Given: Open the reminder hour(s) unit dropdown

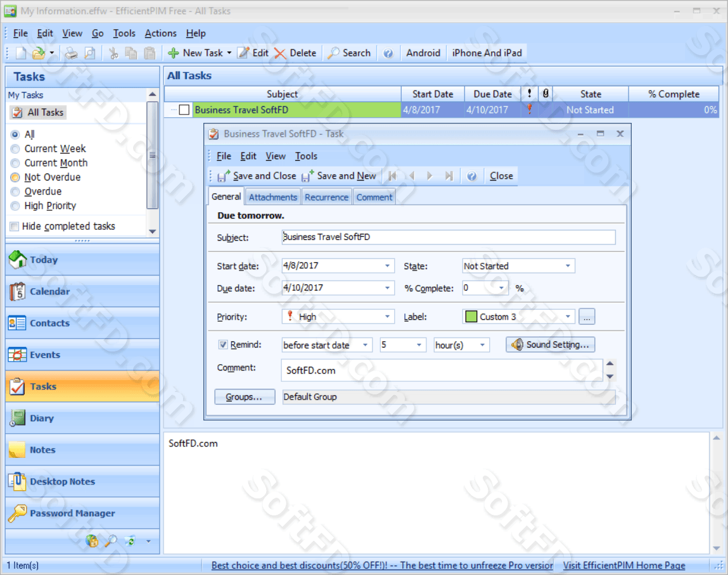Looking at the screenshot, I should (482, 345).
